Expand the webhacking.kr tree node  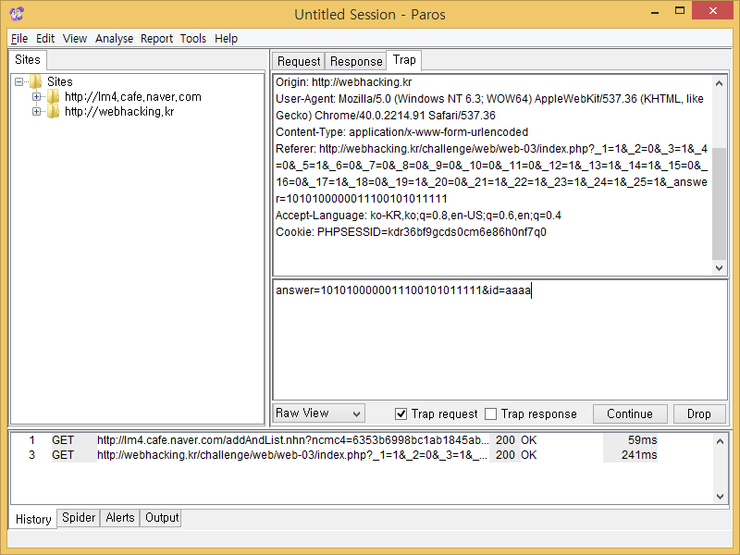(x=37, y=112)
